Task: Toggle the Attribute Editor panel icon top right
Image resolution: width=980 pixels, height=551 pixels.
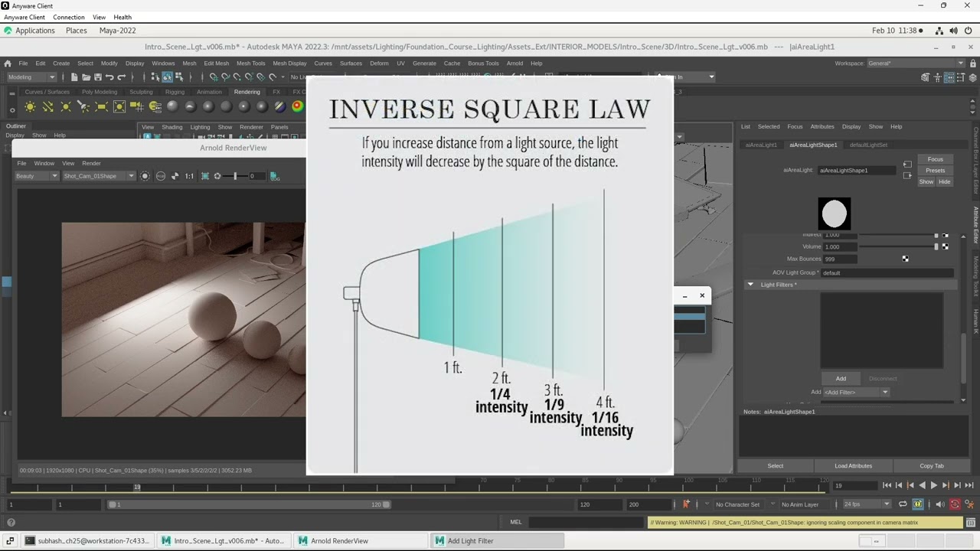Action: pyautogui.click(x=949, y=77)
